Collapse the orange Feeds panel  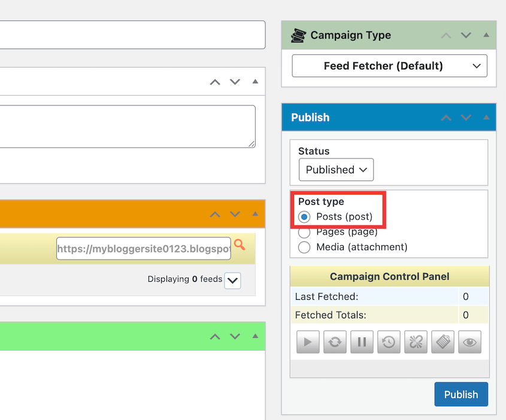(x=254, y=214)
